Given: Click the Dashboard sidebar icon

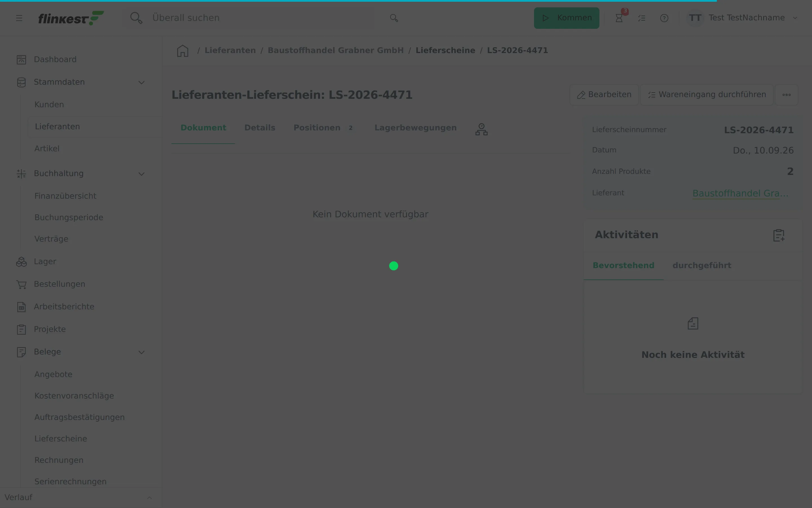Looking at the screenshot, I should click(x=21, y=60).
